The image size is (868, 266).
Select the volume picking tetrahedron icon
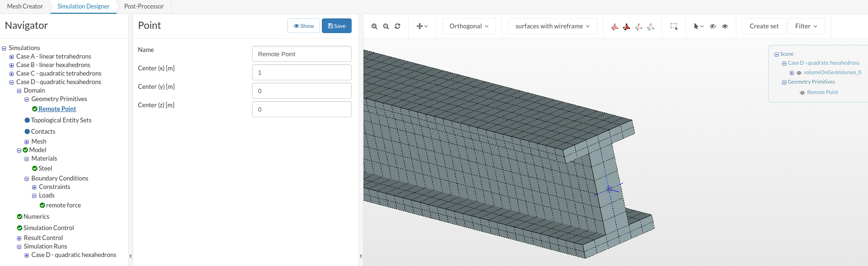(615, 26)
